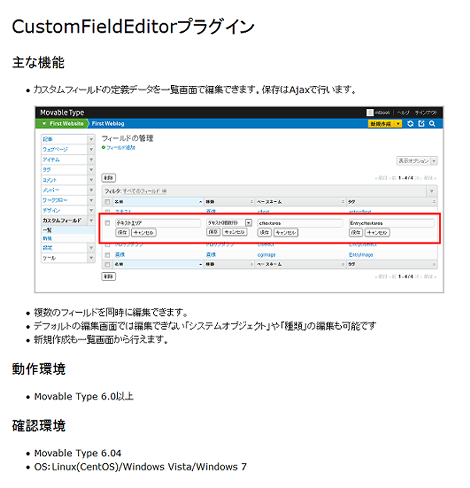Click 保存 under the name field
The height and width of the screenshot is (488, 470).
122,233
